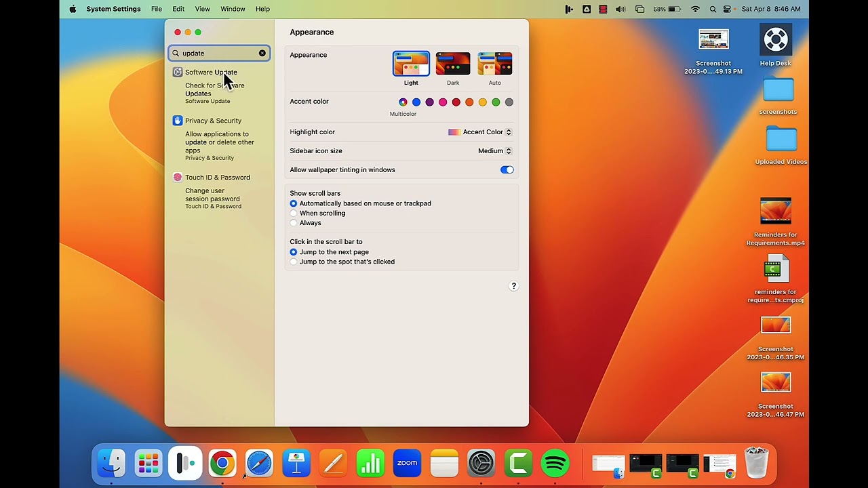Open the Wi-Fi status menu

click(695, 9)
